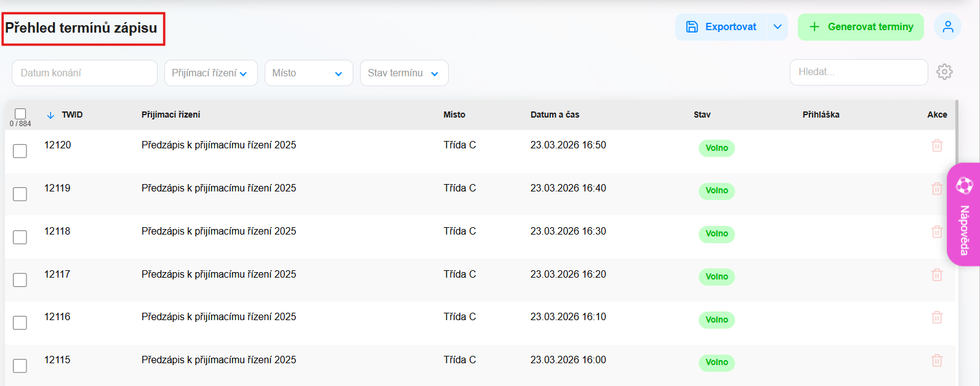Click trash icon for term 12117
Screen dimensions: 980x386
(937, 275)
